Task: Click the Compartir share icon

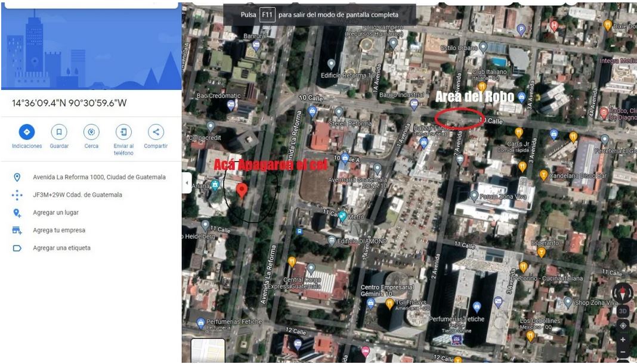Action: coord(156,132)
